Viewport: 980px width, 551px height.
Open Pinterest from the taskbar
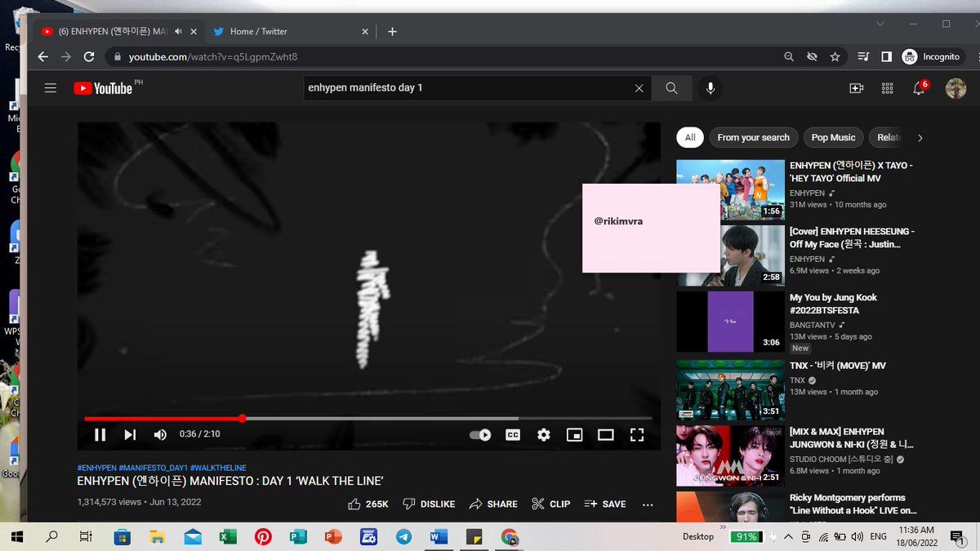(263, 537)
